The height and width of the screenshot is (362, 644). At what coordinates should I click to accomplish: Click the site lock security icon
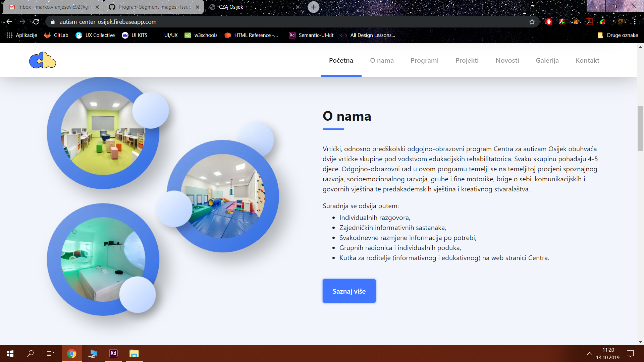(x=52, y=21)
